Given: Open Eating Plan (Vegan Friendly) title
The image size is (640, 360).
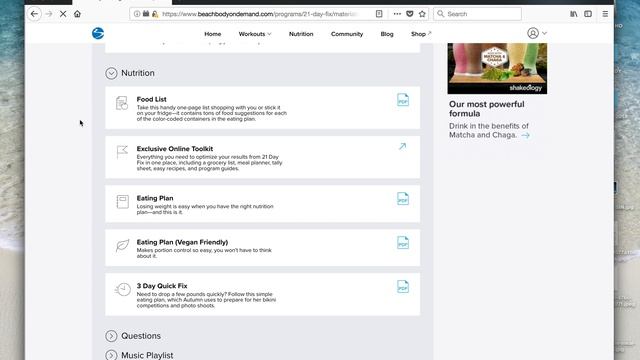Looking at the screenshot, I should point(182,242).
